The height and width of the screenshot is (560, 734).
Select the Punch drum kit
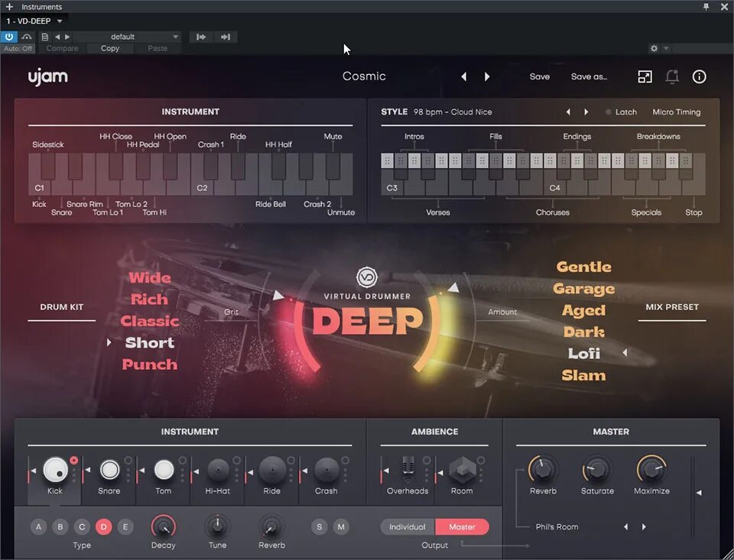149,364
